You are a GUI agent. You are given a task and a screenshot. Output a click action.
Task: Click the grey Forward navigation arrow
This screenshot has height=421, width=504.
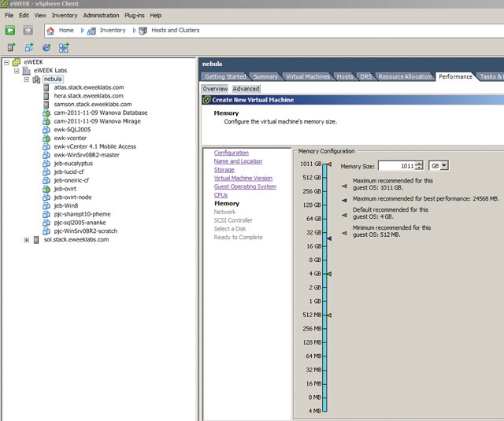pyautogui.click(x=28, y=31)
